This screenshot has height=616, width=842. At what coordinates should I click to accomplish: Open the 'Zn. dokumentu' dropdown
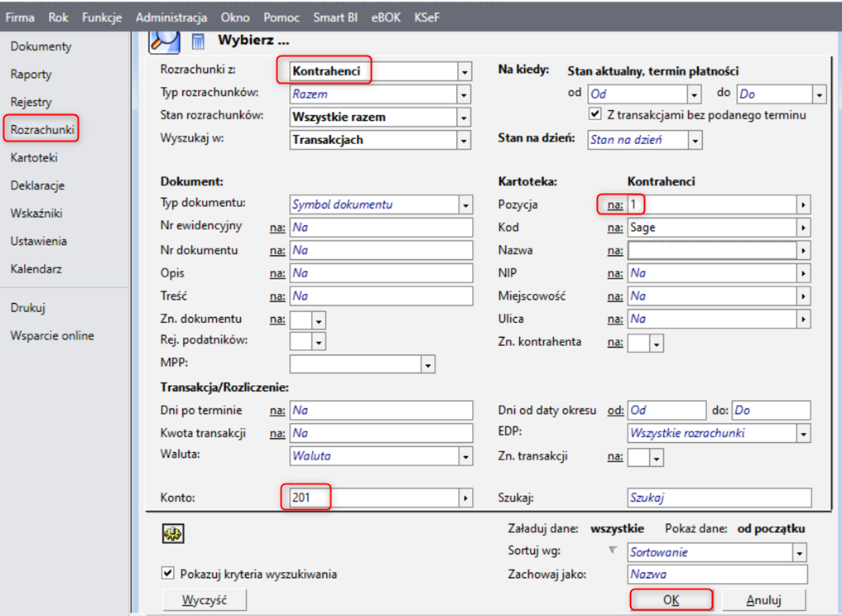pyautogui.click(x=319, y=320)
